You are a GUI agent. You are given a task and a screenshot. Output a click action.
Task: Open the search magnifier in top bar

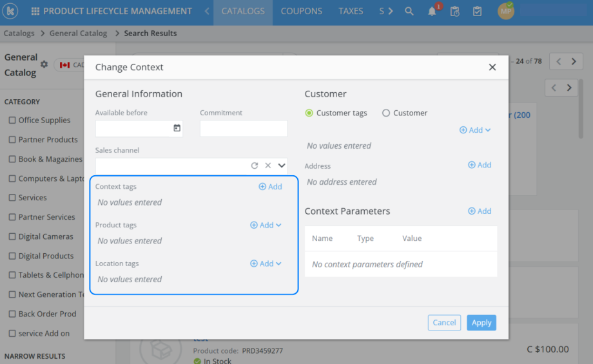409,12
